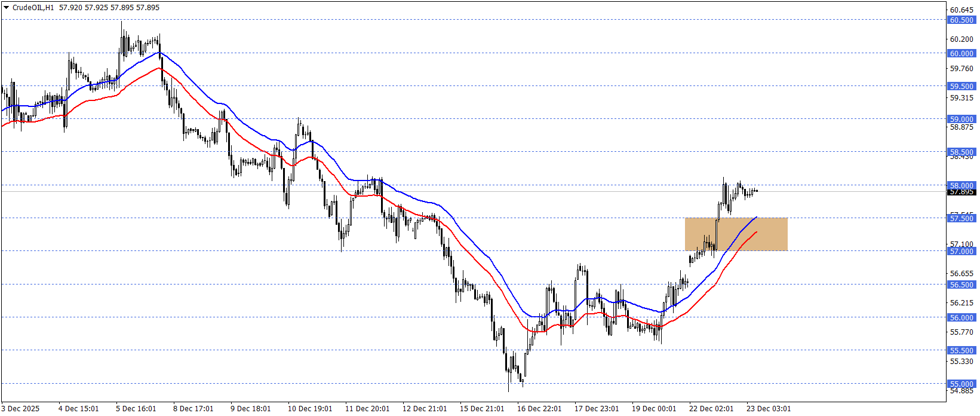Image resolution: width=980 pixels, height=416 pixels.
Task: Click the 60.500 horizontal level price label
Action: click(961, 20)
